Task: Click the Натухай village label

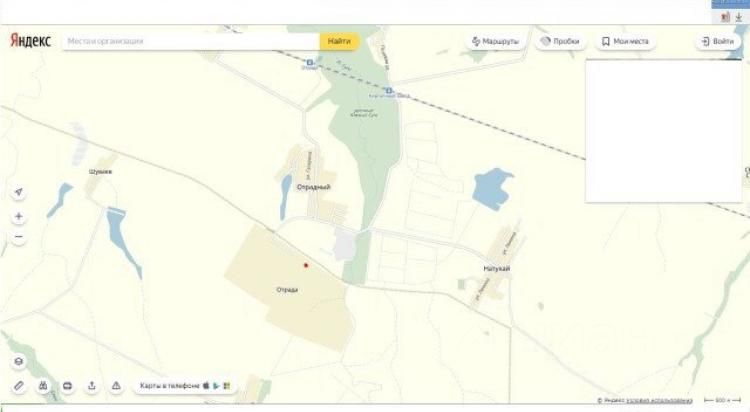Action: click(496, 268)
